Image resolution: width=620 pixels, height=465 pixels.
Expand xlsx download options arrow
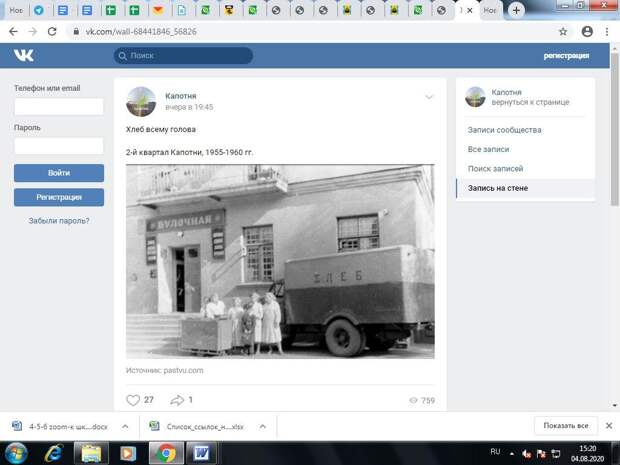tap(263, 426)
